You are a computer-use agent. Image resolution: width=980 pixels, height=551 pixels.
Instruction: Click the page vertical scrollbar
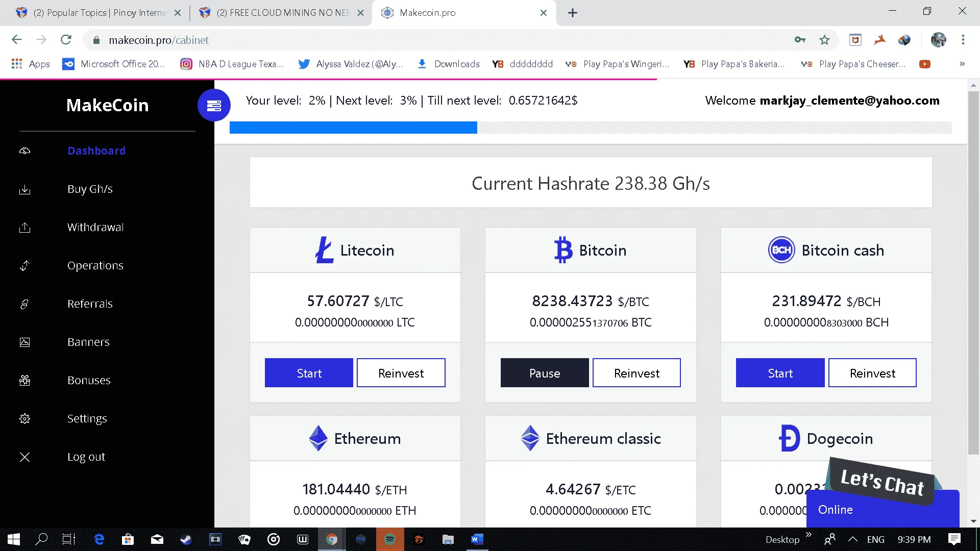pos(973,272)
